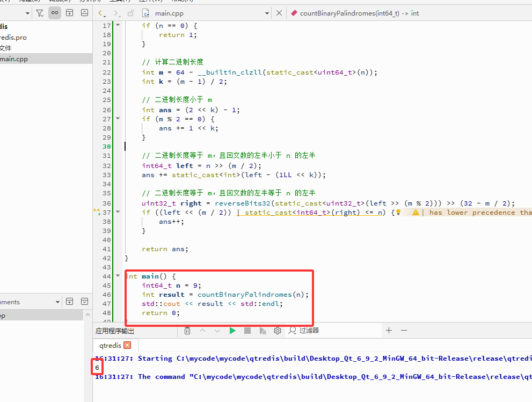Go to next output item arrow
Image resolution: width=532 pixels, height=402 pixels.
(217, 331)
